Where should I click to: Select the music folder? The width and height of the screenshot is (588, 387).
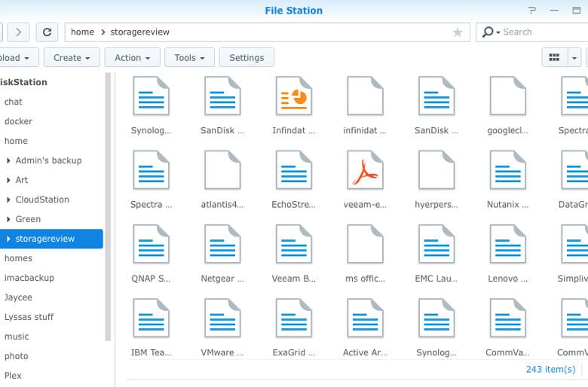[17, 337]
